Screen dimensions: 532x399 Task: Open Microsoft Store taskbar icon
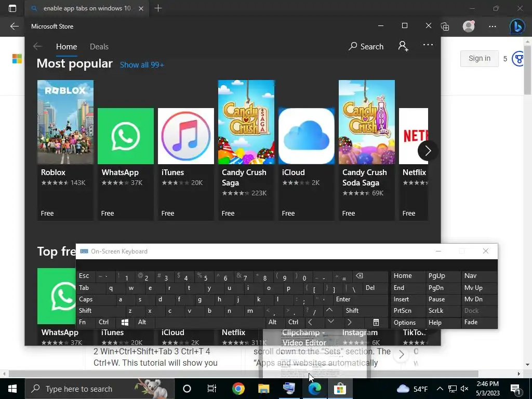click(340, 389)
